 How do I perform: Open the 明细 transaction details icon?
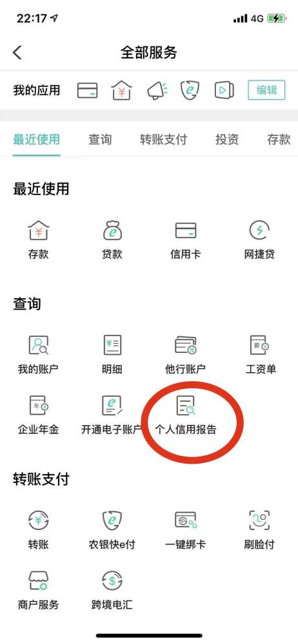(112, 345)
